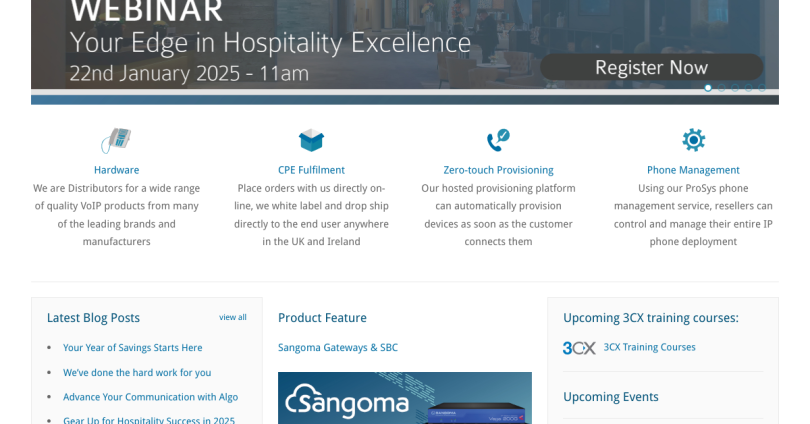Click the Product Feature heading
The height and width of the screenshot is (424, 810).
[x=322, y=318]
